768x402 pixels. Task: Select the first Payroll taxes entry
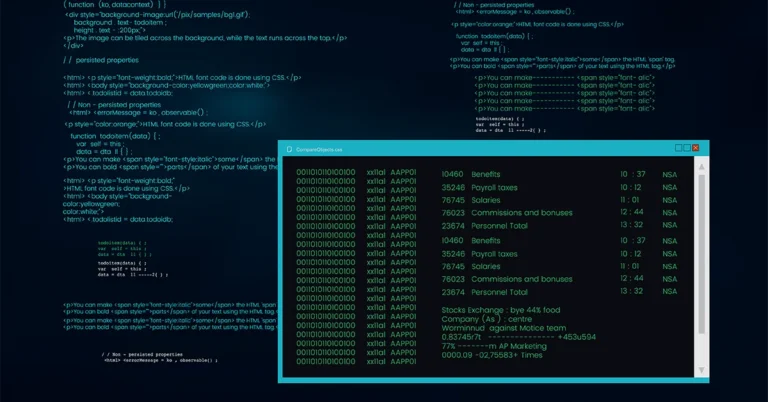494,187
